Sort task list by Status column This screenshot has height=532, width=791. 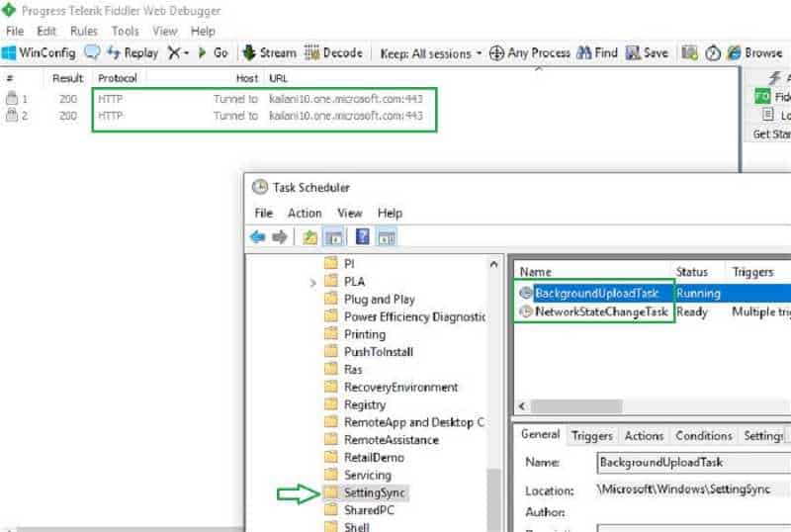point(692,272)
